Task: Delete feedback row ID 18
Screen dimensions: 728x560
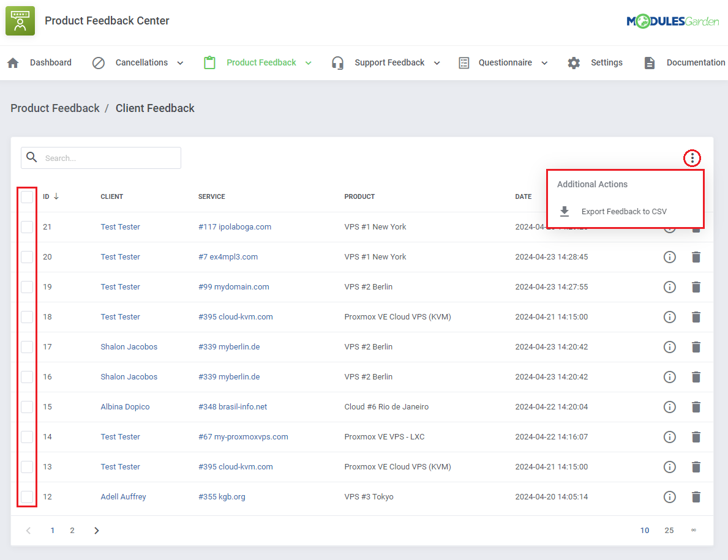Action: 696,317
